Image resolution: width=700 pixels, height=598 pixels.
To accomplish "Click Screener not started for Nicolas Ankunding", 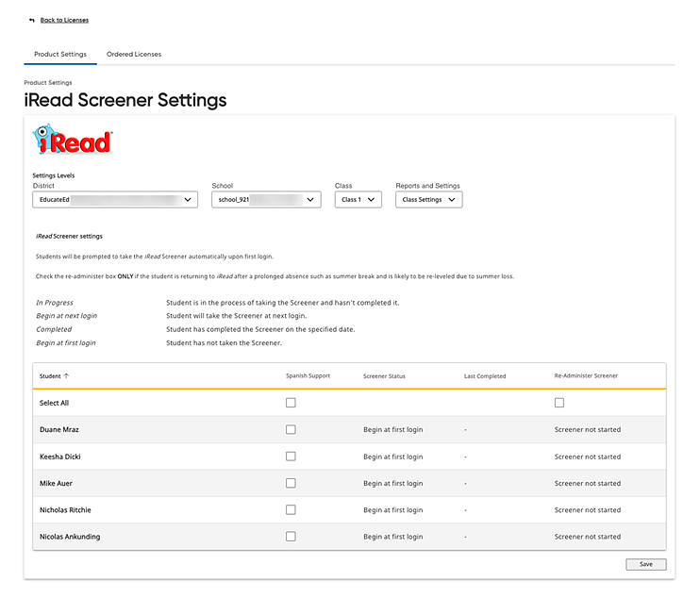I will 588,537.
